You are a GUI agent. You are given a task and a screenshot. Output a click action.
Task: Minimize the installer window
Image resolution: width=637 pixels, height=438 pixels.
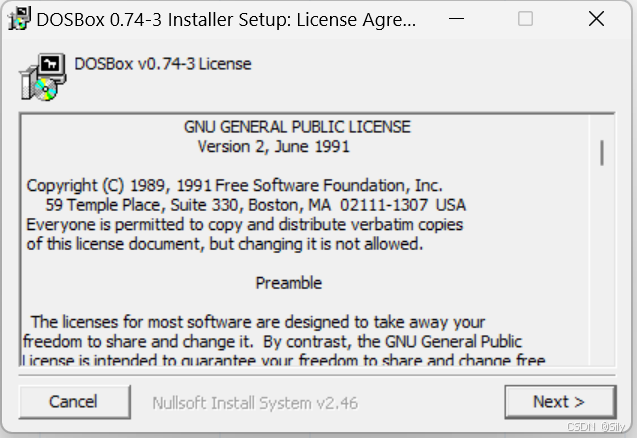456,19
